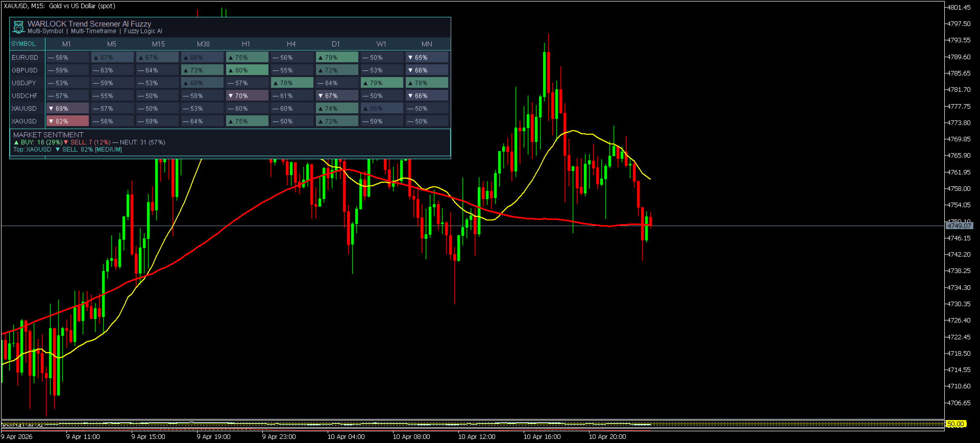This screenshot has height=443, width=980.
Task: Select the H4 timeframe column header
Action: tap(291, 44)
